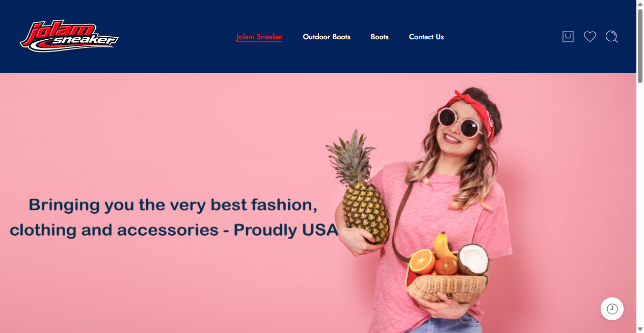644x333 pixels.
Task: Open the wishlist heart icon
Action: coord(590,37)
